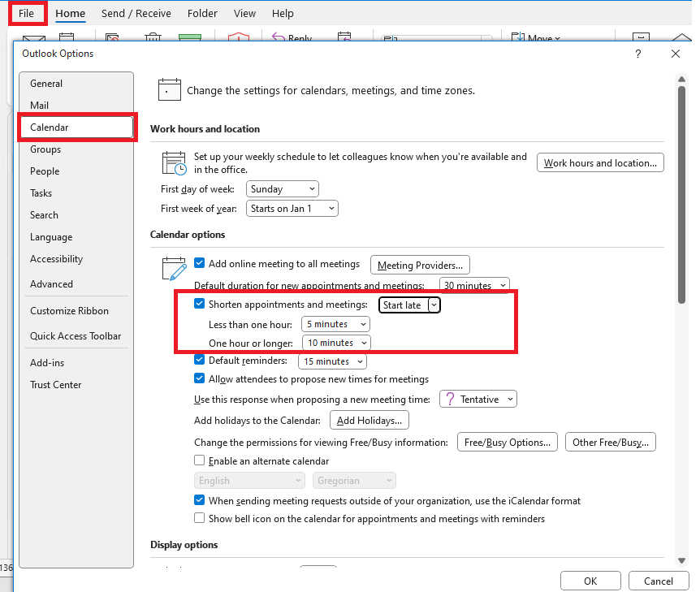The image size is (700, 592).
Task: Select Groups in options sidebar
Action: [x=76, y=149]
